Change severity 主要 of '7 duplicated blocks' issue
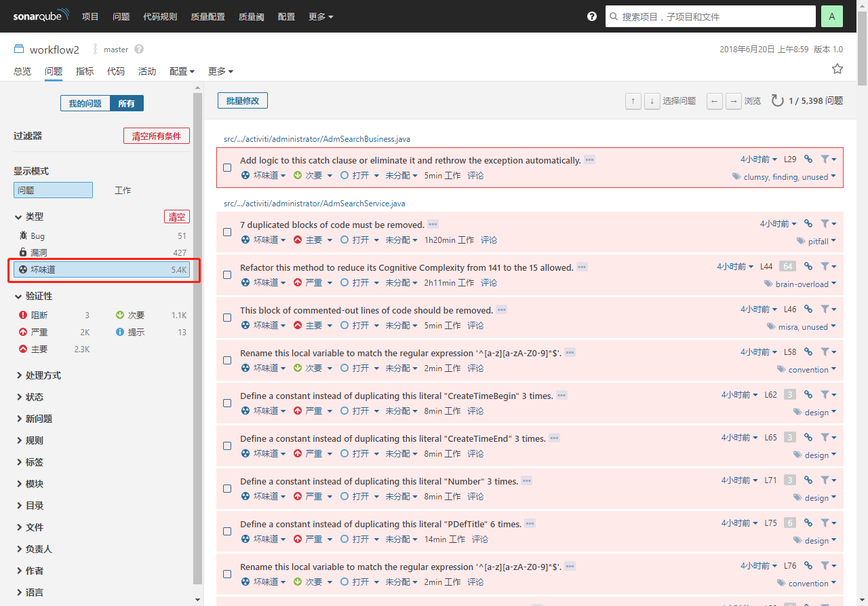This screenshot has width=868, height=606. (x=313, y=240)
